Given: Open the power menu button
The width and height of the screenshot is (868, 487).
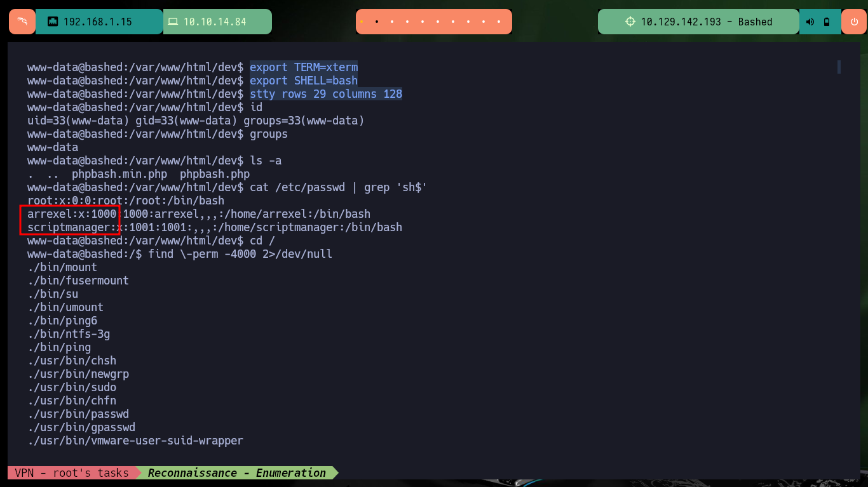Looking at the screenshot, I should [x=853, y=22].
